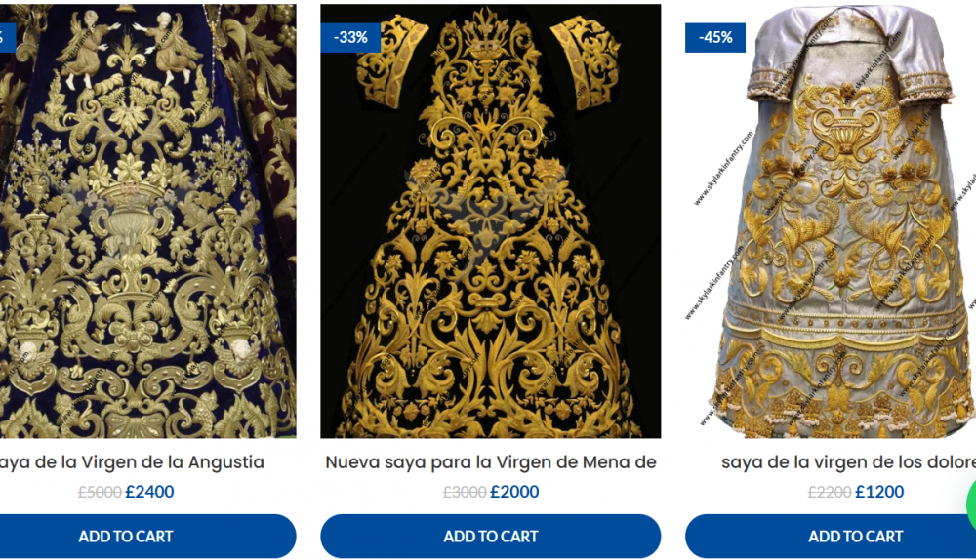
Task: Open the 'saya de la virgen de los dolores' title
Action: 848,462
